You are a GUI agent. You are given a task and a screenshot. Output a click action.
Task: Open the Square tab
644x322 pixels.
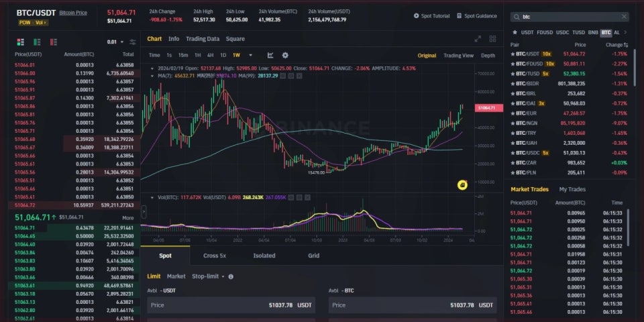tap(235, 39)
